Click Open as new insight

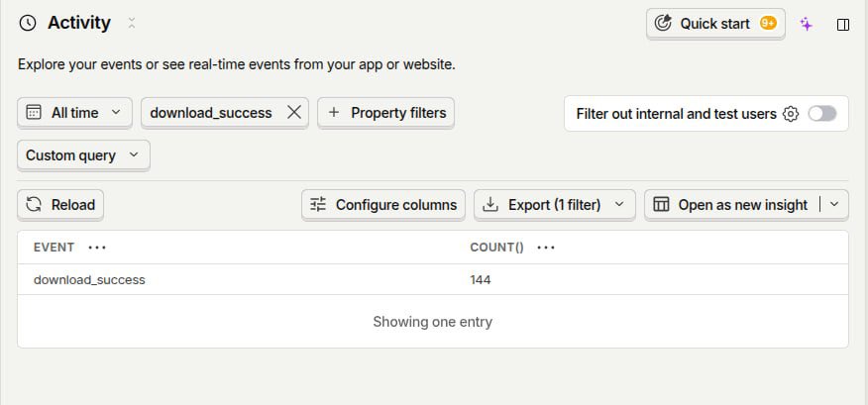[x=732, y=205]
